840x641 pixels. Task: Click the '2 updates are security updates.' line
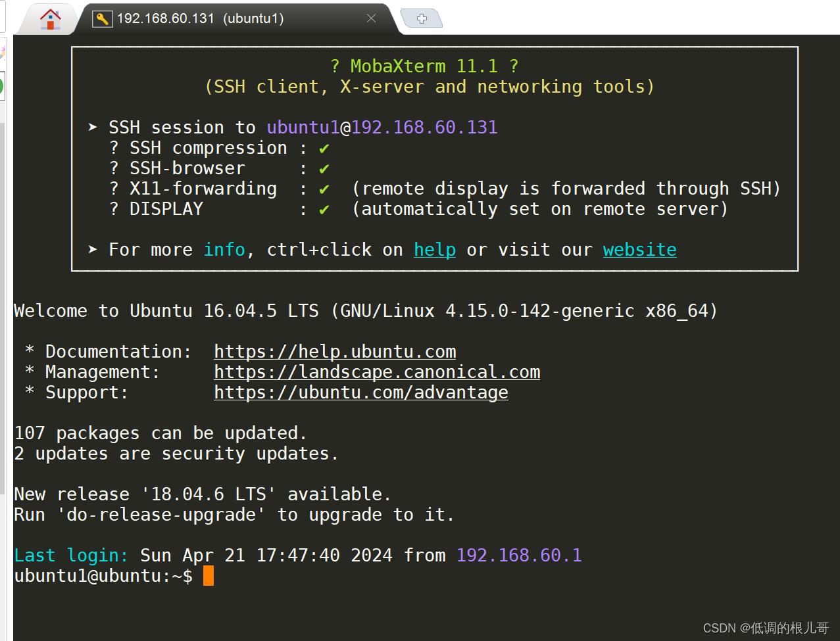point(176,454)
